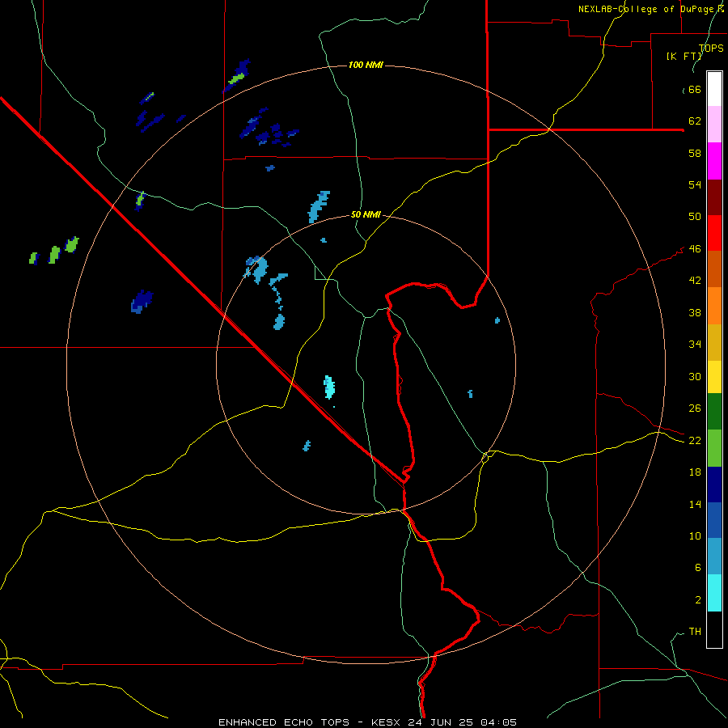Viewport: 728px width, 728px height.
Task: Click the navy blue legend swatch
Action: pyautogui.click(x=714, y=485)
